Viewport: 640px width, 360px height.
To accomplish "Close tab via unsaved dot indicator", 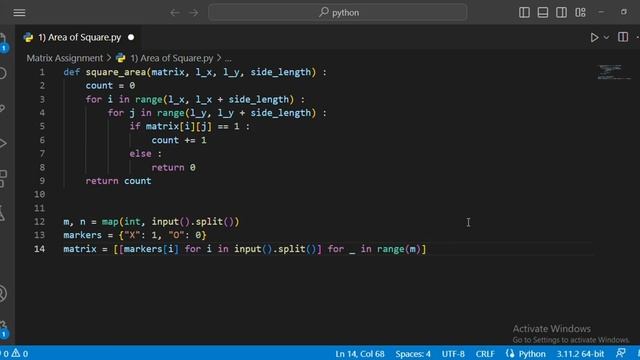I will [131, 37].
